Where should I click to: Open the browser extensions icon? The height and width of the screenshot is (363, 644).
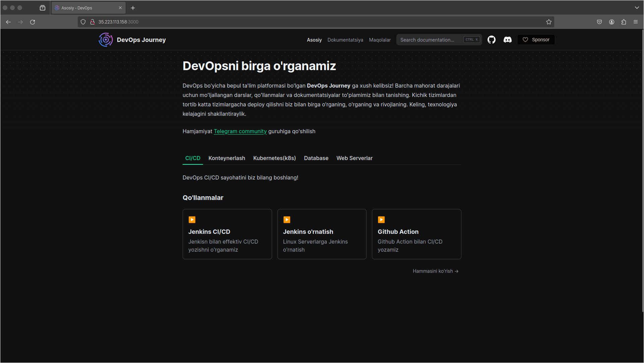(x=623, y=22)
